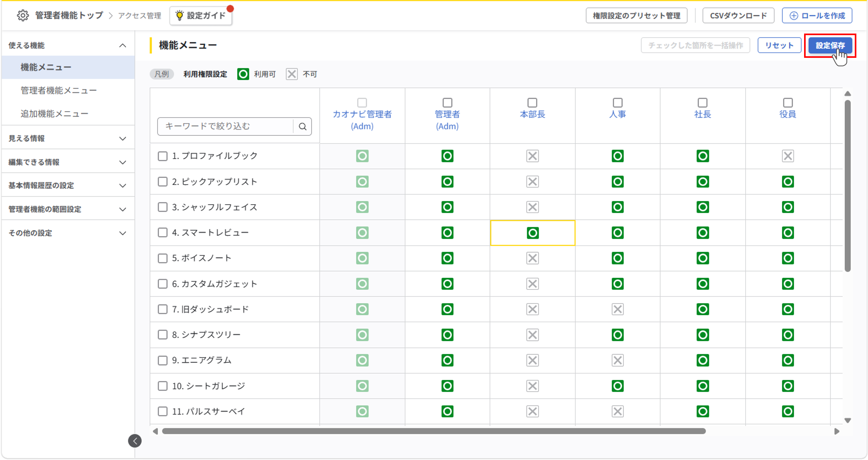This screenshot has width=868, height=460.
Task: Toggle シャッフルフェイス permission for 社長
Action: click(703, 207)
